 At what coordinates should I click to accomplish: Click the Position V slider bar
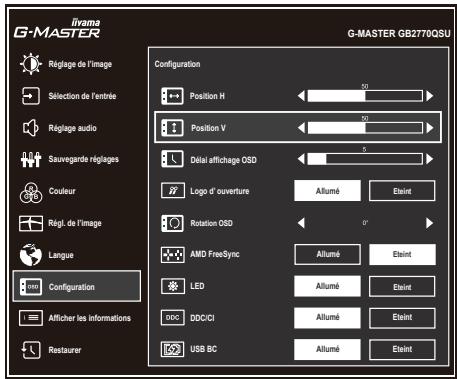tap(365, 128)
